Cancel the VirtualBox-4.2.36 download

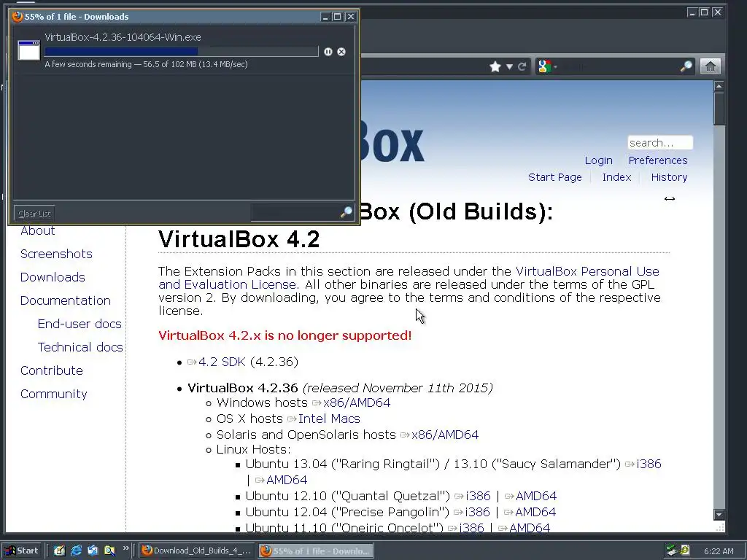pos(341,52)
